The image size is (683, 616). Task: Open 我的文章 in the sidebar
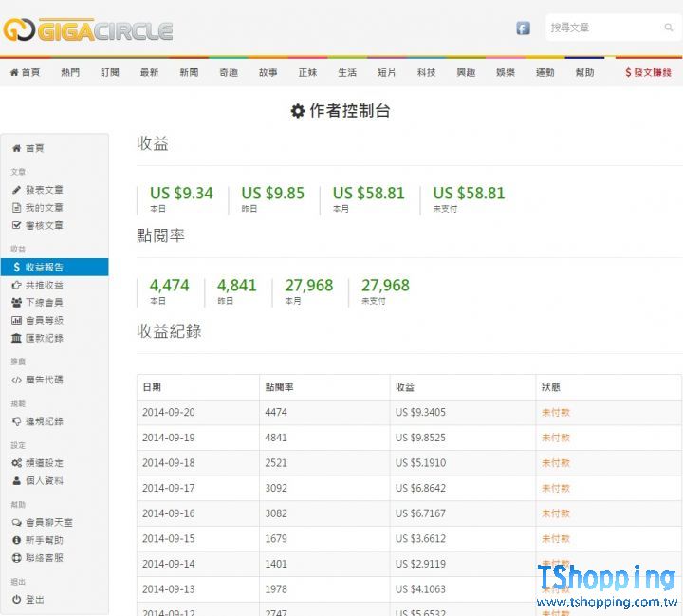coord(44,208)
